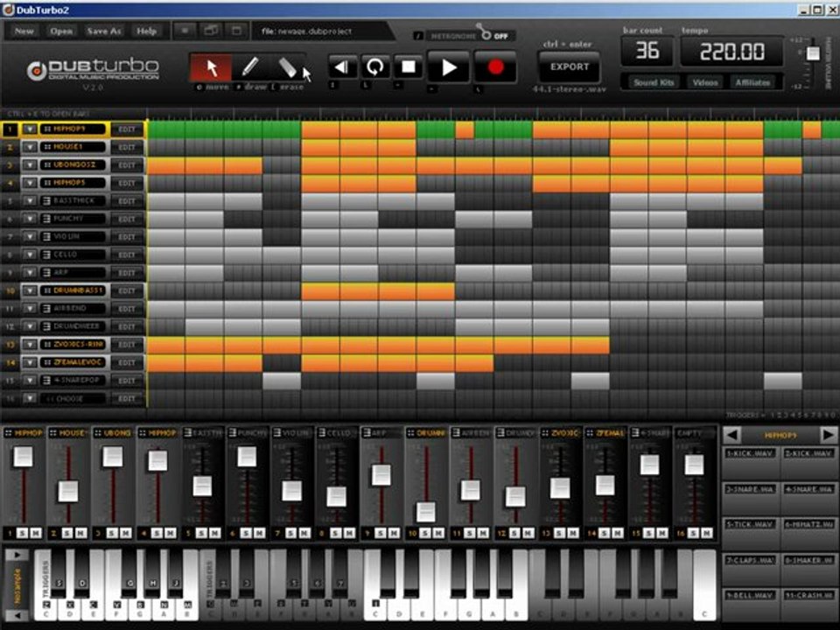Expand the dropdown arrow on HIPHOP5 track
840x630 pixels.
[x=30, y=183]
